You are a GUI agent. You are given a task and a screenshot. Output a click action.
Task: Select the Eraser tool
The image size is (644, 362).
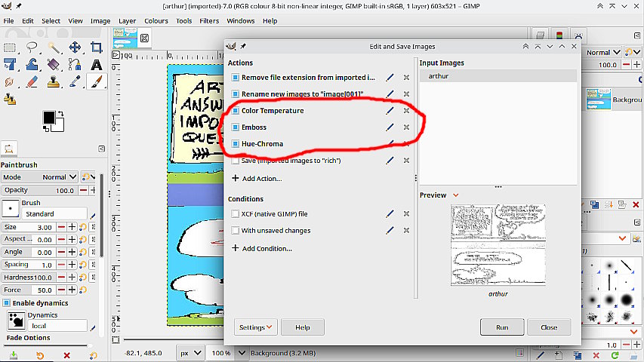pyautogui.click(x=32, y=81)
